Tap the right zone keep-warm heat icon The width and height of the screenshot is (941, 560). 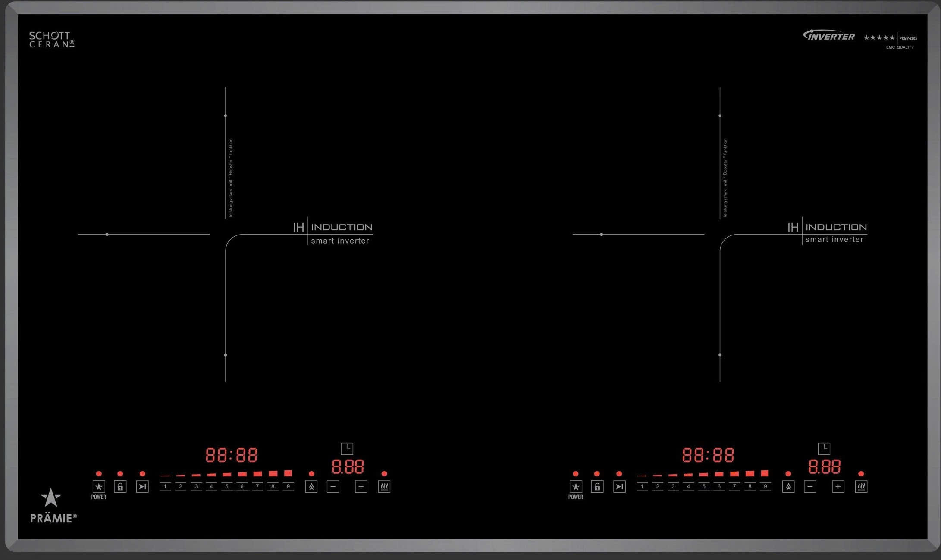pos(861,487)
